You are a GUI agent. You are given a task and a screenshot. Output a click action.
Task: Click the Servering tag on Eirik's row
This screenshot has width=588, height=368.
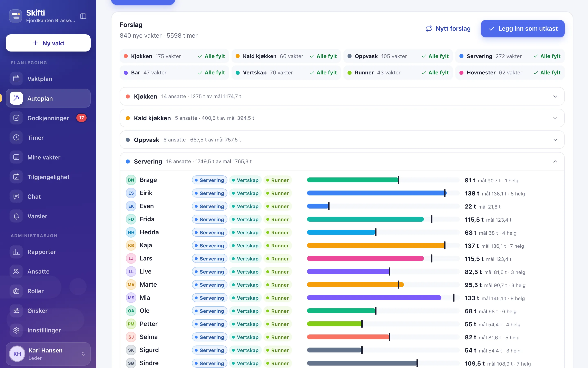coord(209,193)
